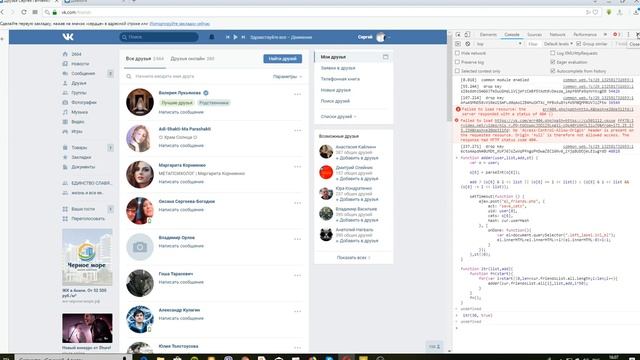Enable the Preserve log checkbox

click(457, 62)
